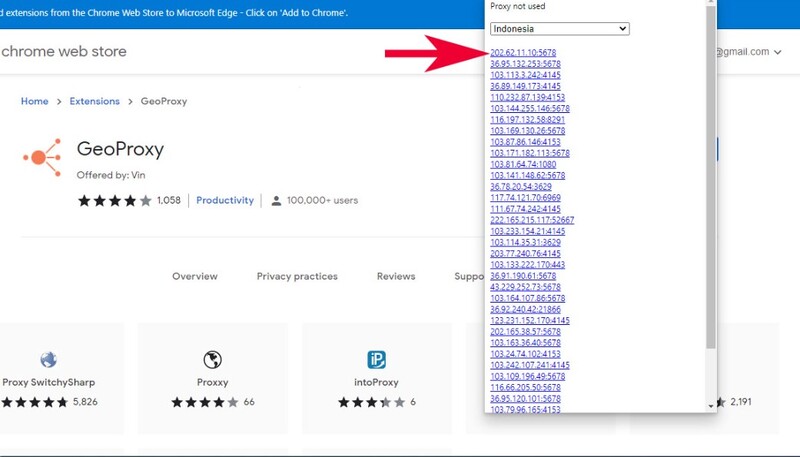Open the Proxxy globe icon

pyautogui.click(x=212, y=360)
